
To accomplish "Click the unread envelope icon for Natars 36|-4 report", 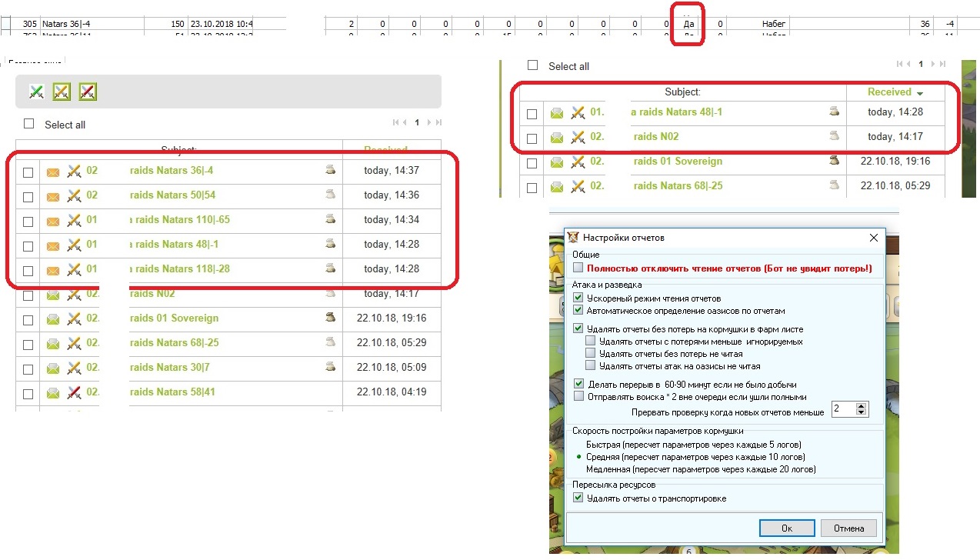I will click(53, 172).
